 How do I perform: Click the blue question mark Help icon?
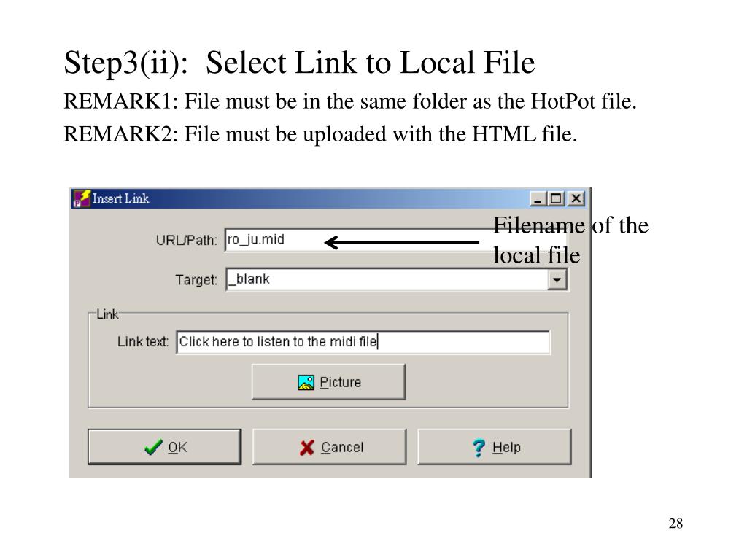click(x=479, y=448)
